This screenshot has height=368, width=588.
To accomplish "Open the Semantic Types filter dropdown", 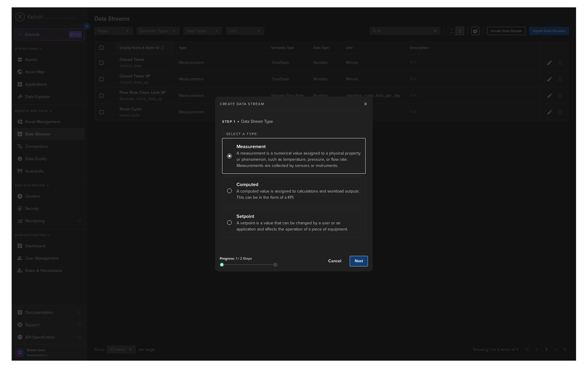I will point(158,31).
